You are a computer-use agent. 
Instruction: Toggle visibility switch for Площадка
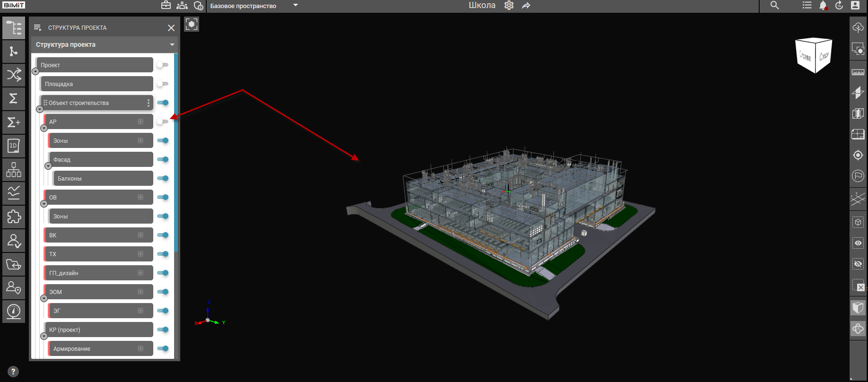point(163,84)
